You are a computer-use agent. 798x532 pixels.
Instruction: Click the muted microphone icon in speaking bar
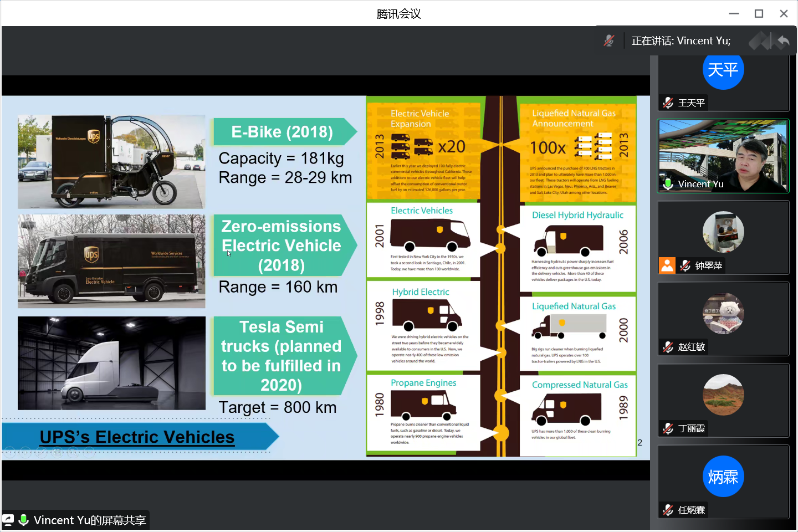point(609,40)
